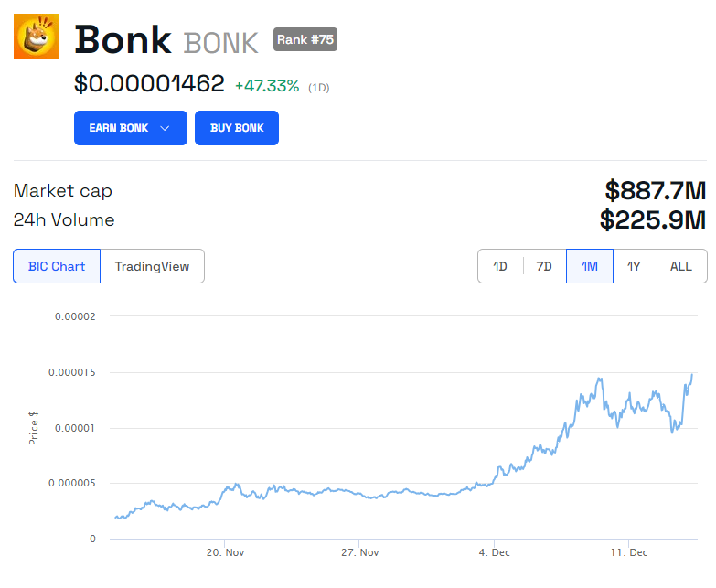
Task: Click the 11. Dec date marker
Action: tap(628, 552)
